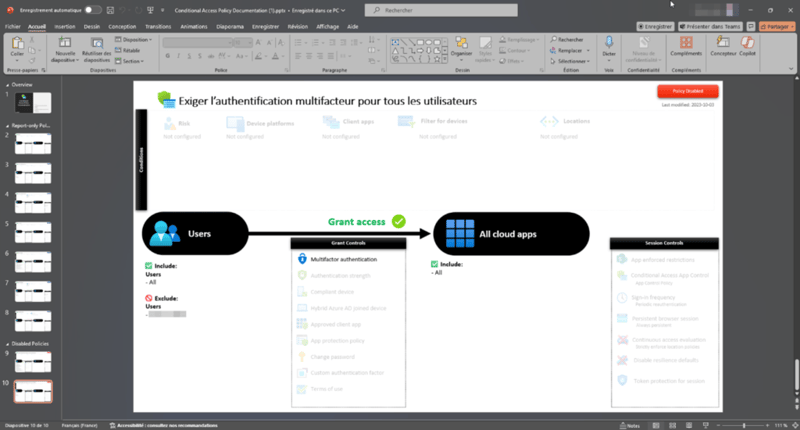Switch to the Transitions ribbon tab
This screenshot has height=430, width=800.
tap(157, 28)
